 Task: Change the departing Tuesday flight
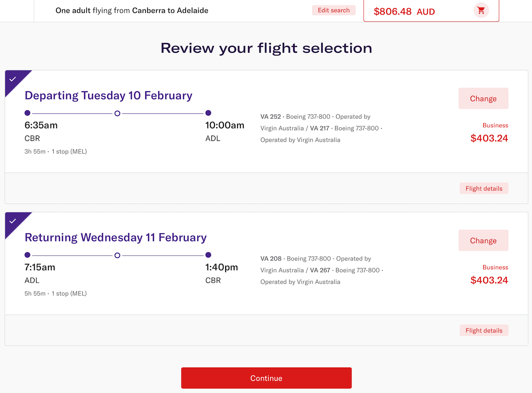click(x=483, y=98)
